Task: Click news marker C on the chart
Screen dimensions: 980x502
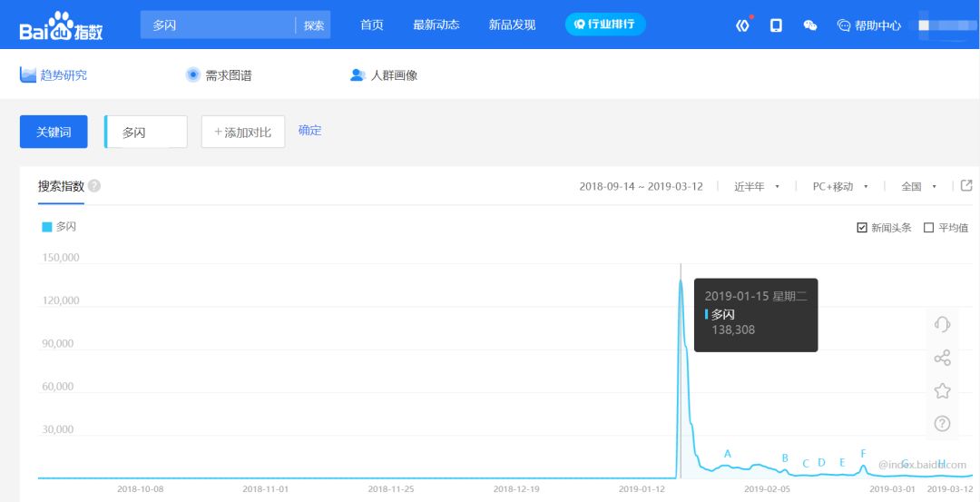Action: (x=806, y=463)
